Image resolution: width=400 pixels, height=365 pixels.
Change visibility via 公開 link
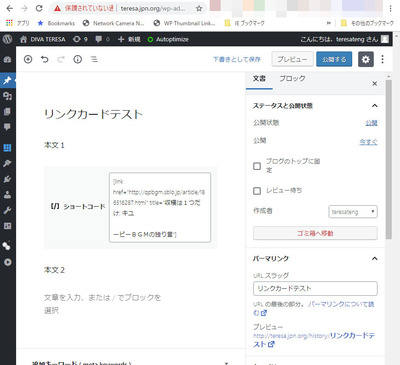click(x=371, y=123)
